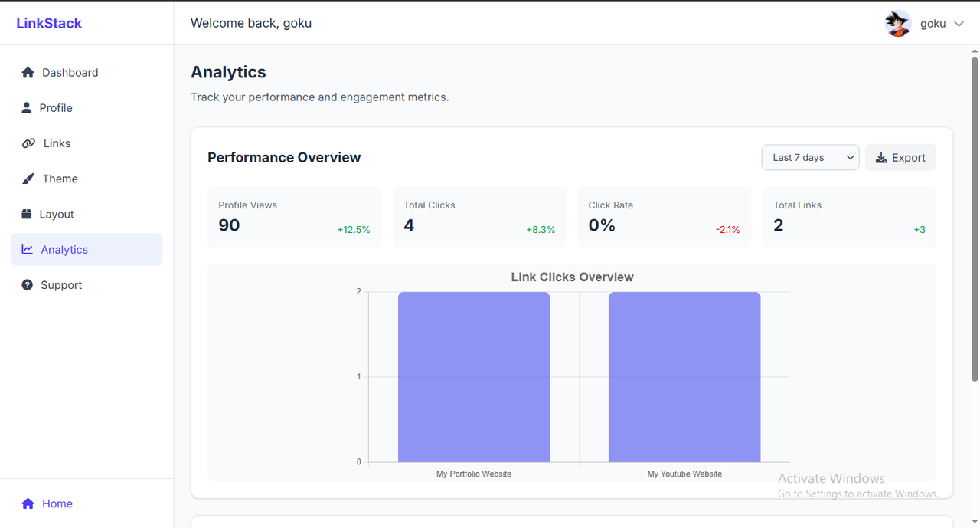
Task: Open the Last 7 days dropdown
Action: 811,158
